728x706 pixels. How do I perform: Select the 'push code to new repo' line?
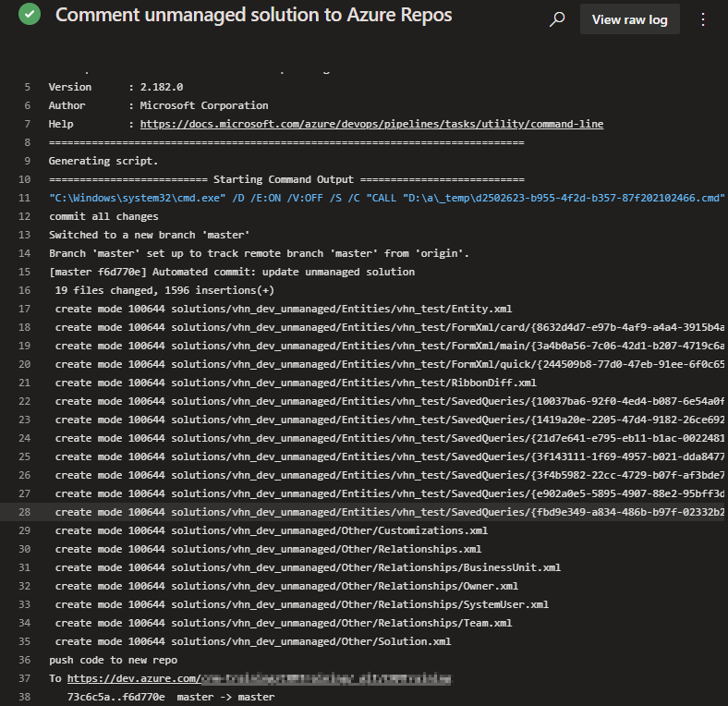[x=113, y=660]
